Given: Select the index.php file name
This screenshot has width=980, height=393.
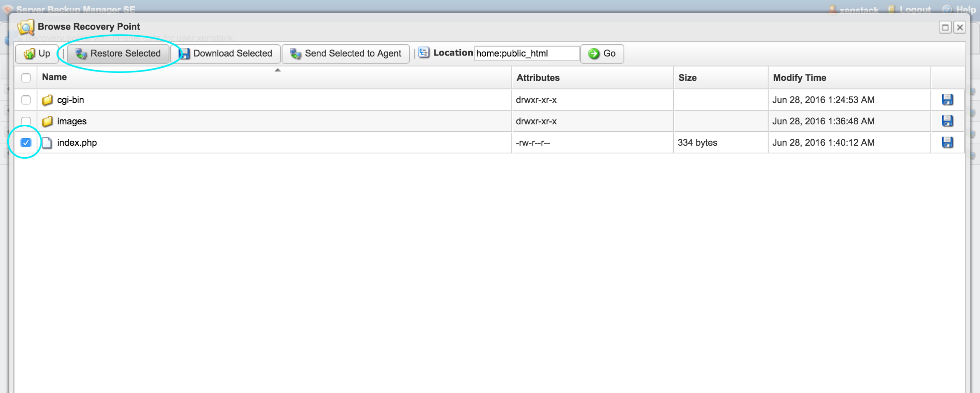Looking at the screenshot, I should coord(77,143).
